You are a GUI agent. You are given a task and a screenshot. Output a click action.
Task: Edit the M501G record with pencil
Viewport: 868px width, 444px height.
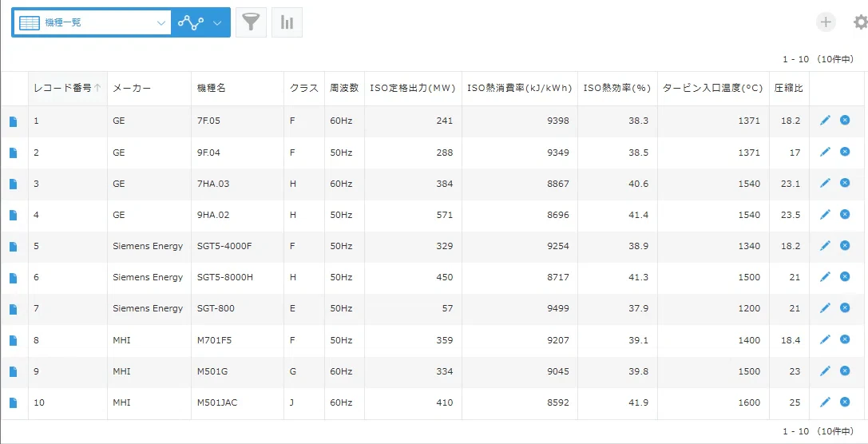point(825,371)
